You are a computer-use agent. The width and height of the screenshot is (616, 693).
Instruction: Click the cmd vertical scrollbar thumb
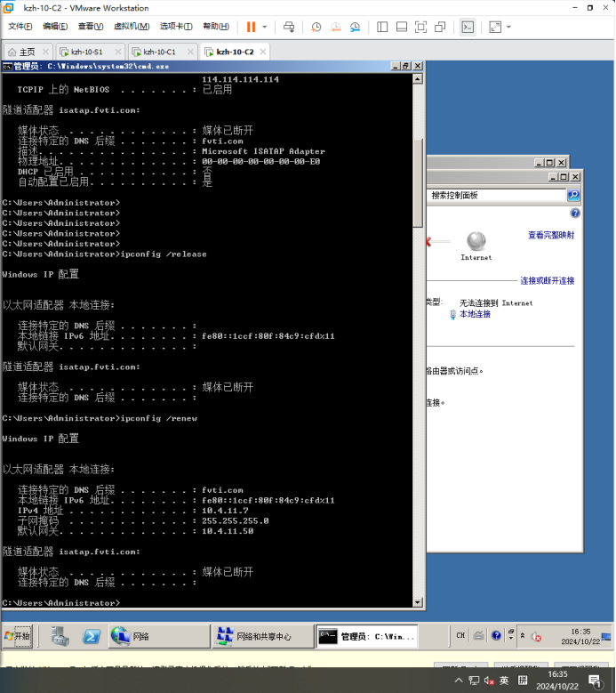[x=418, y=183]
